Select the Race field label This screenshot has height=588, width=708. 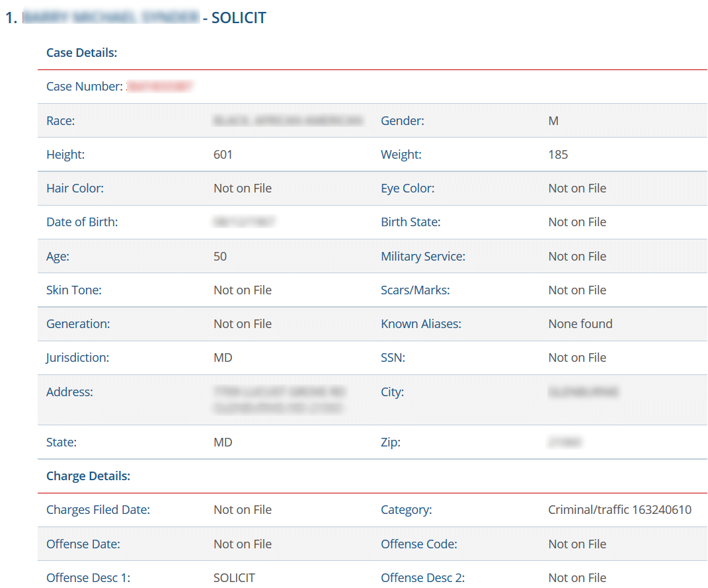tap(60, 120)
